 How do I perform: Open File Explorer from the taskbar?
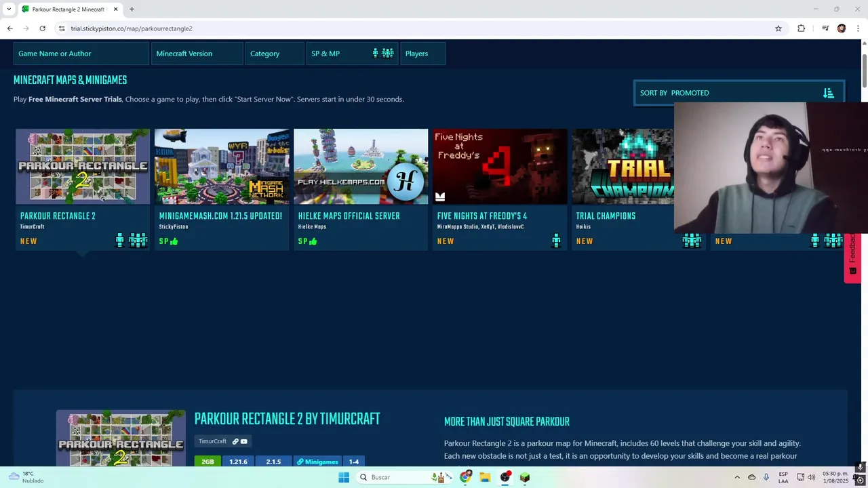pyautogui.click(x=485, y=477)
